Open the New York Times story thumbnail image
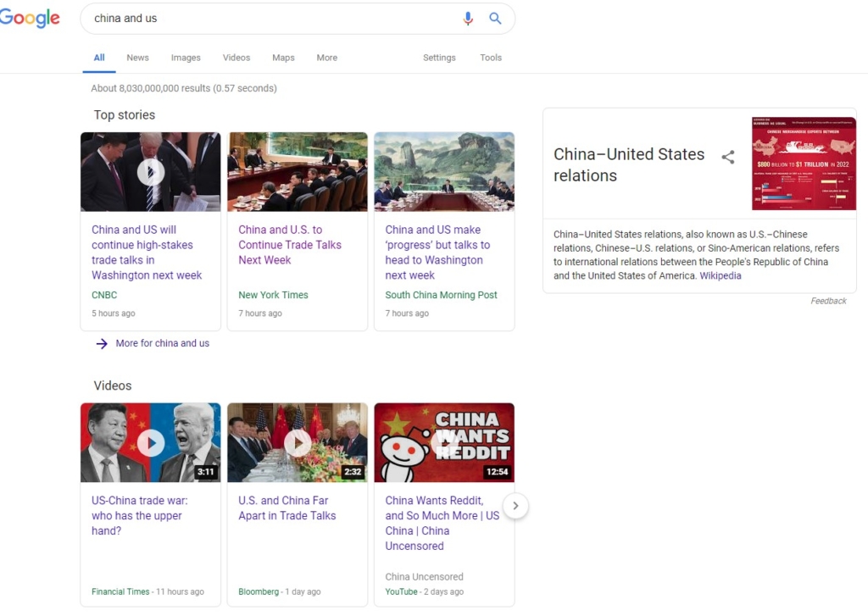 [298, 171]
